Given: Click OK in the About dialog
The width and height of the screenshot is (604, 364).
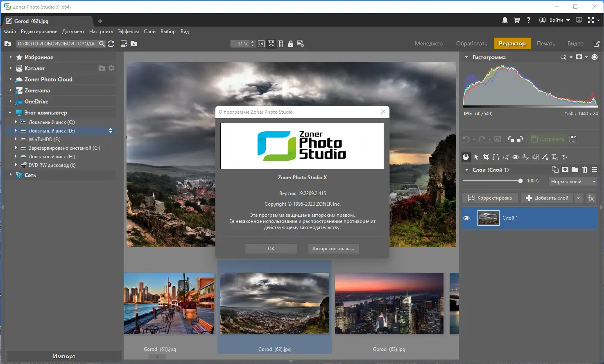Looking at the screenshot, I should click(x=271, y=249).
